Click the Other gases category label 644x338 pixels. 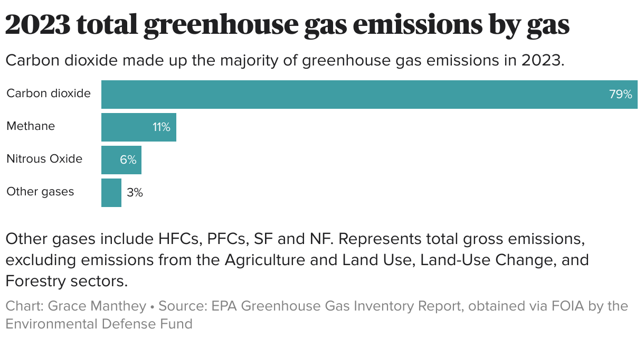click(x=40, y=192)
